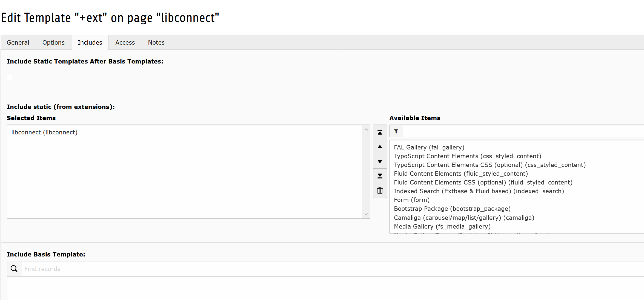The height and width of the screenshot is (300, 644).
Task: Switch to the Access tab
Action: point(125,42)
